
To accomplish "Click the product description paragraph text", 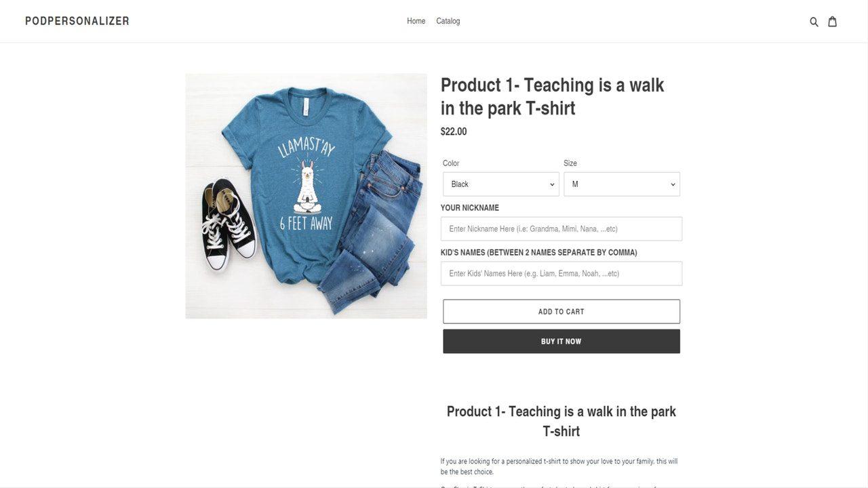I will tap(561, 466).
